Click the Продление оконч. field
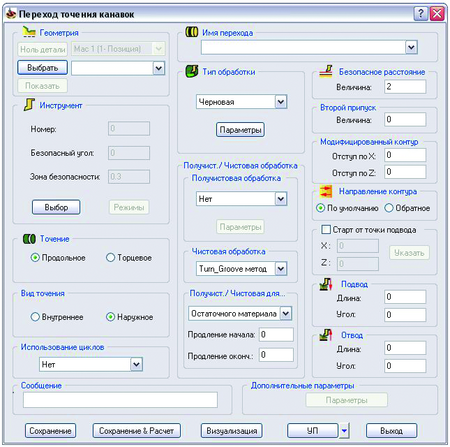Screen dimensions: 450x447 (276, 355)
